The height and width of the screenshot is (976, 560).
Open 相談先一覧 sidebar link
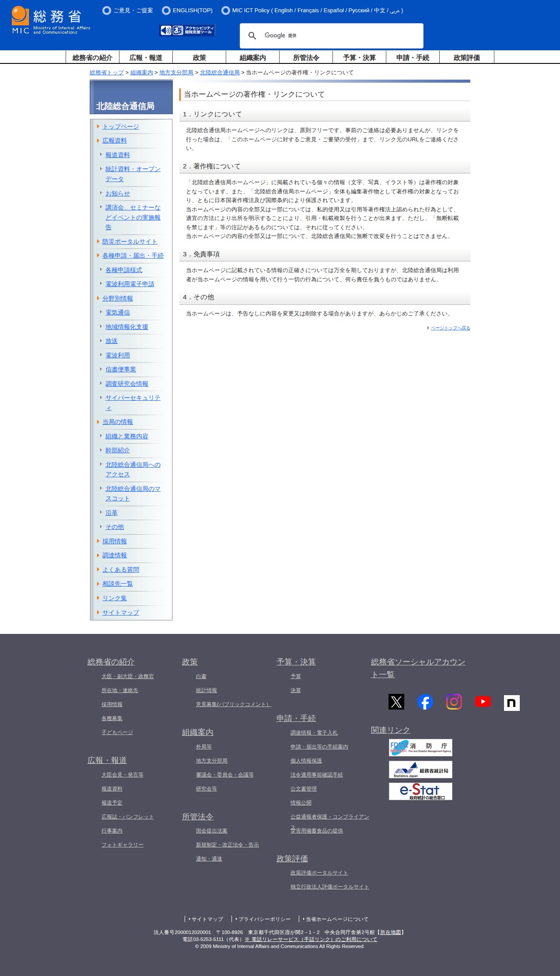tap(118, 584)
